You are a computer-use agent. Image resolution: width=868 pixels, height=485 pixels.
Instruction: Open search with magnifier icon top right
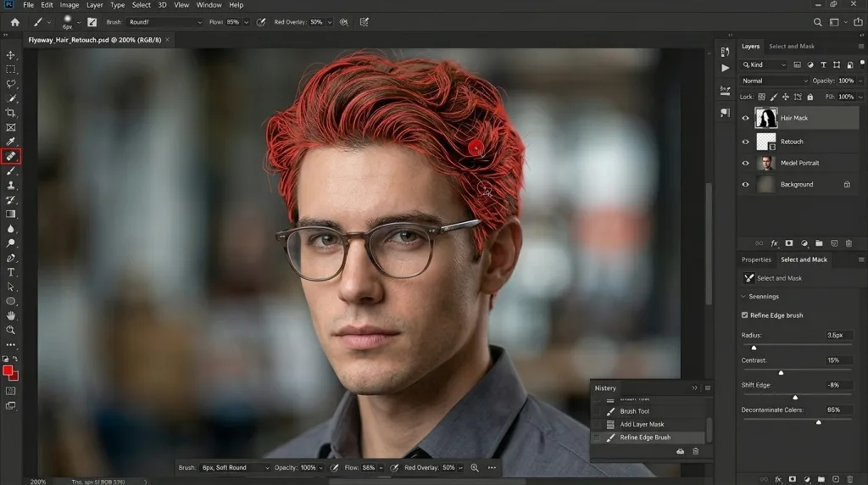[x=818, y=22]
